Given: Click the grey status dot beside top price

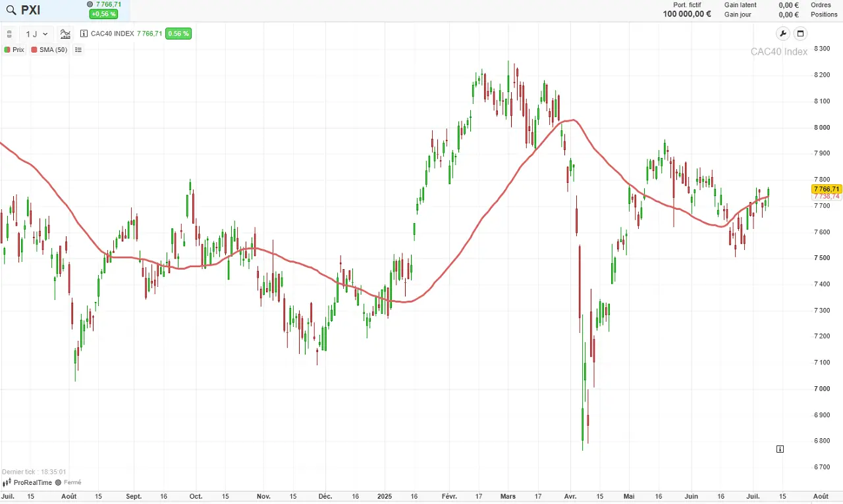Looking at the screenshot, I should (x=90, y=4).
